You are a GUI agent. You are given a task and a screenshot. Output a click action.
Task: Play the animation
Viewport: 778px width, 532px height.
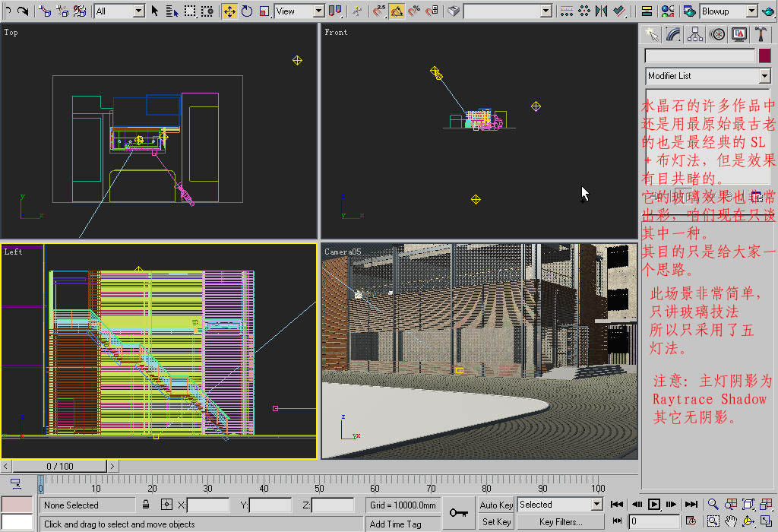point(654,504)
